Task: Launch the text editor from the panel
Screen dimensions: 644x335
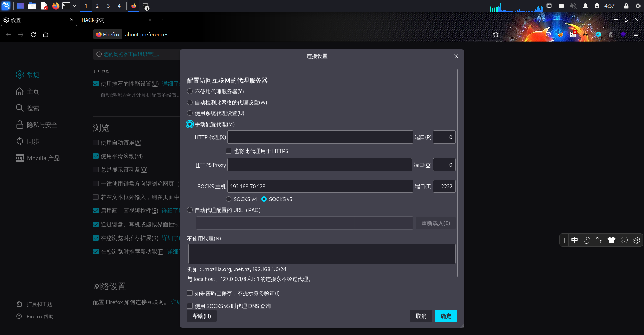Action: click(44, 6)
